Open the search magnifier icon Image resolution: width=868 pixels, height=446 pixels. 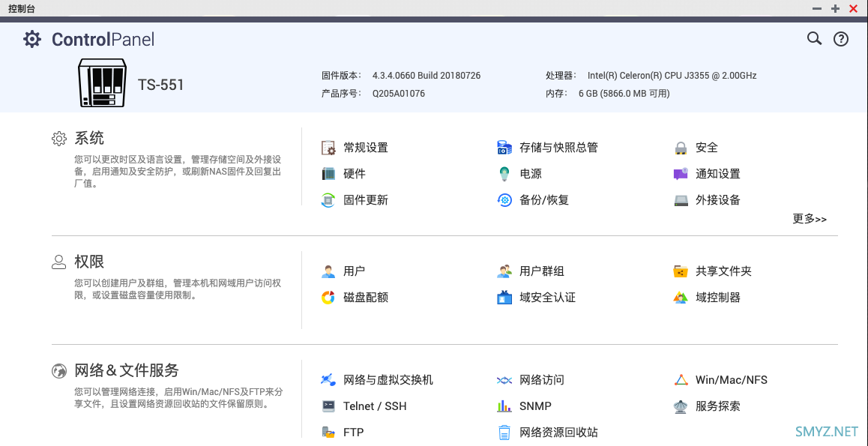pyautogui.click(x=814, y=39)
